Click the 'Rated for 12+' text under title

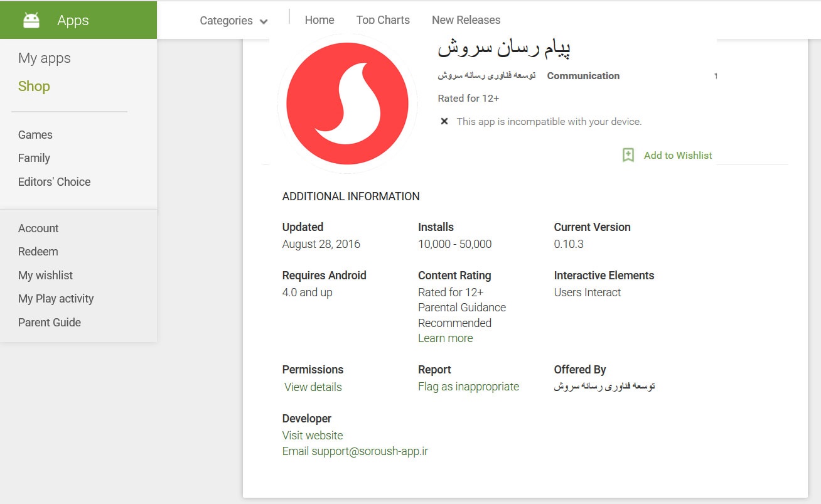pos(468,99)
